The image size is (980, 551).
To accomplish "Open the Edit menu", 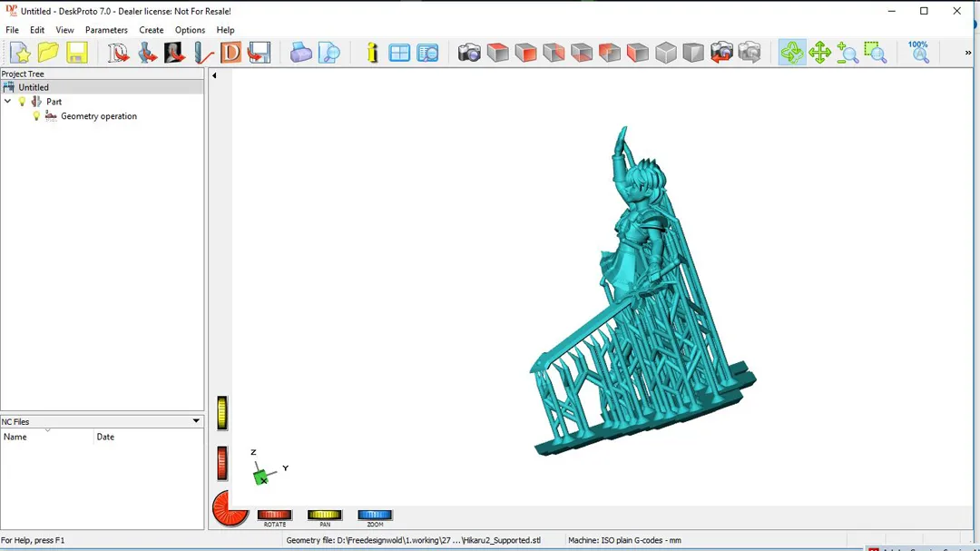I will 37,30.
